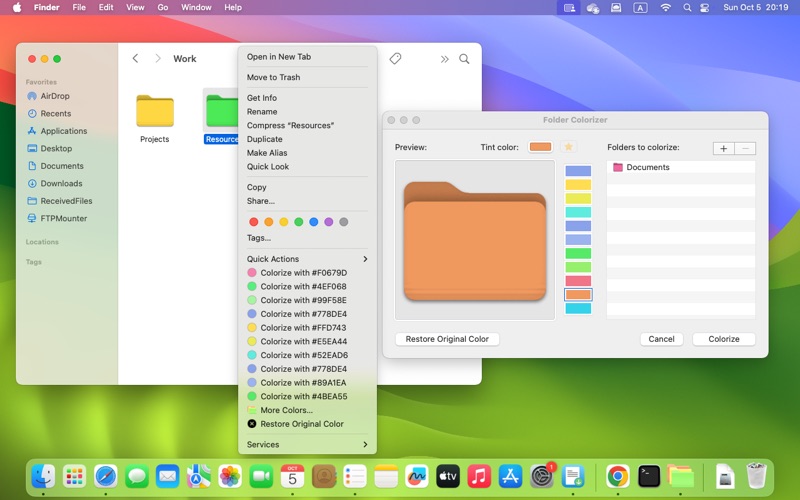Image resolution: width=800 pixels, height=500 pixels.
Task: Open the Window menu in menu bar
Action: click(196, 7)
